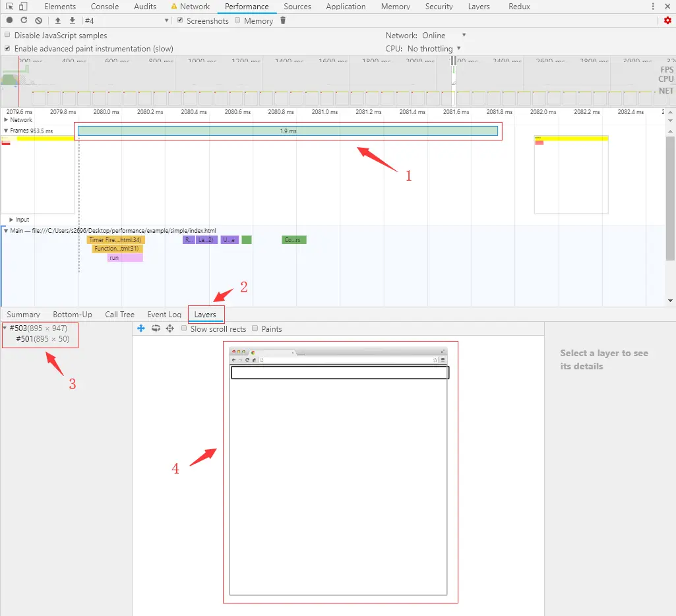Screen dimensions: 676x616
Task: Click the frame screenshot thumbnail on right
Action: (571, 175)
